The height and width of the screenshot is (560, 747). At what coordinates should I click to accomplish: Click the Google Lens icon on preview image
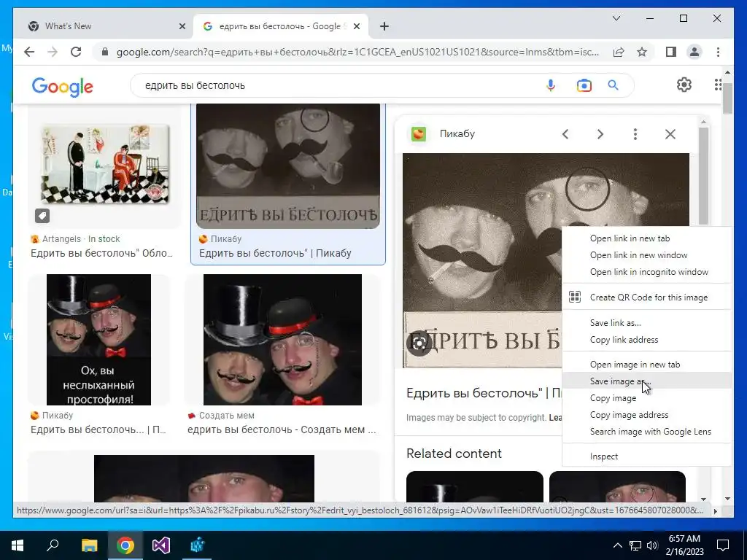pyautogui.click(x=419, y=343)
